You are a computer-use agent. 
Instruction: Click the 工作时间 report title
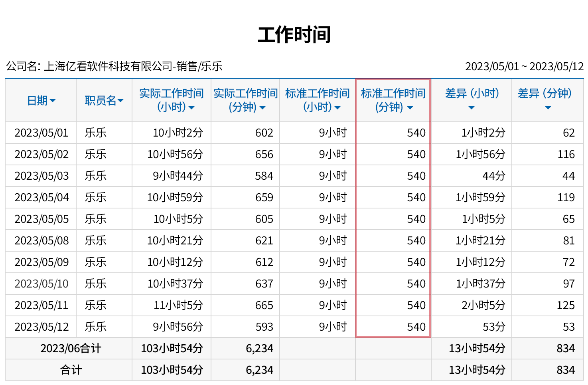pyautogui.click(x=294, y=34)
